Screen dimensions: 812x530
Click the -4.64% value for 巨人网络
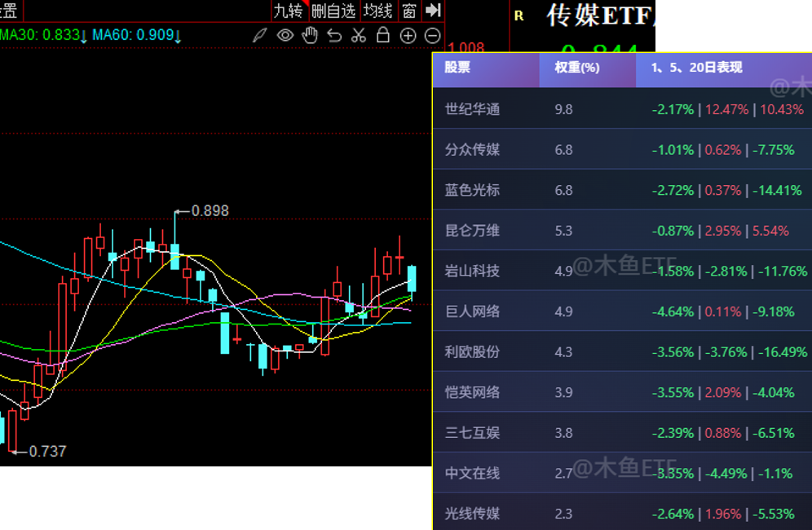pyautogui.click(x=672, y=311)
